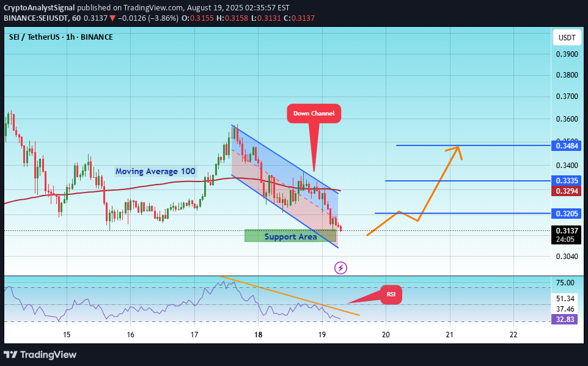The image size is (588, 366).
Task: Open the USDT currency selector
Action: pos(567,37)
